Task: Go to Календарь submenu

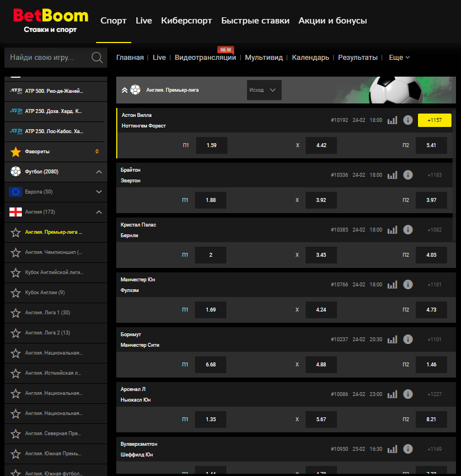Action: tap(310, 58)
